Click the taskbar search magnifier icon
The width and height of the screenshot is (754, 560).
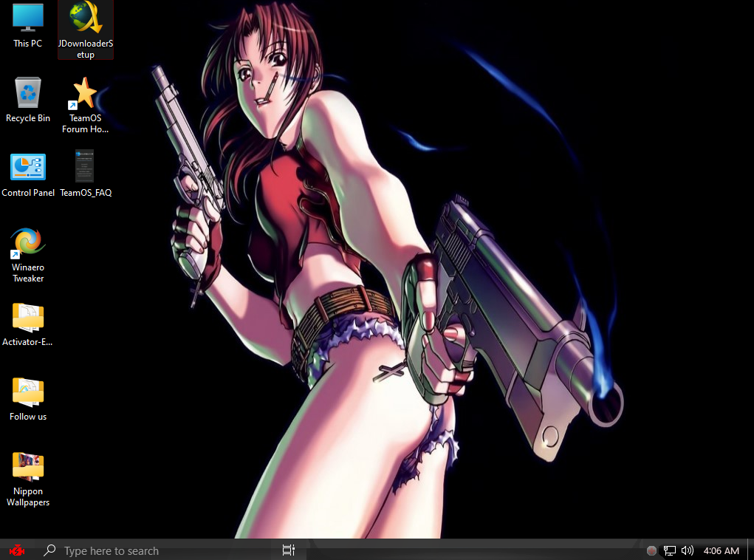pyautogui.click(x=49, y=550)
